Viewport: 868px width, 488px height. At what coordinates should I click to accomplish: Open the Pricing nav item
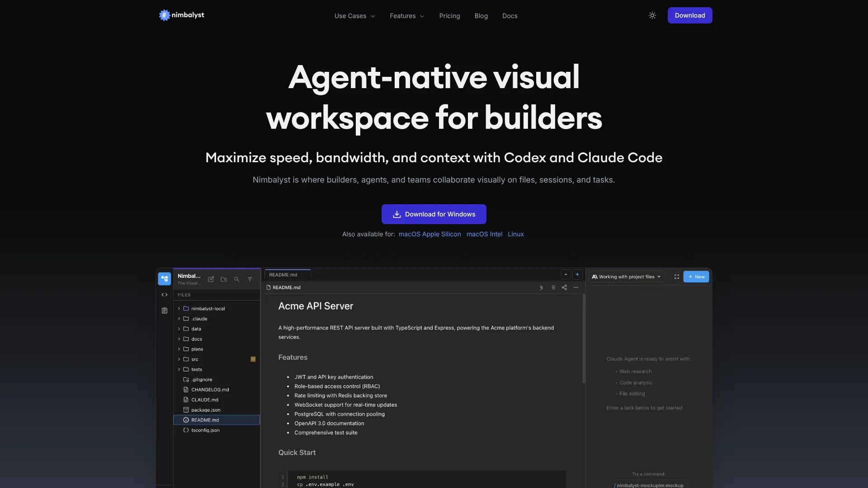(x=449, y=16)
